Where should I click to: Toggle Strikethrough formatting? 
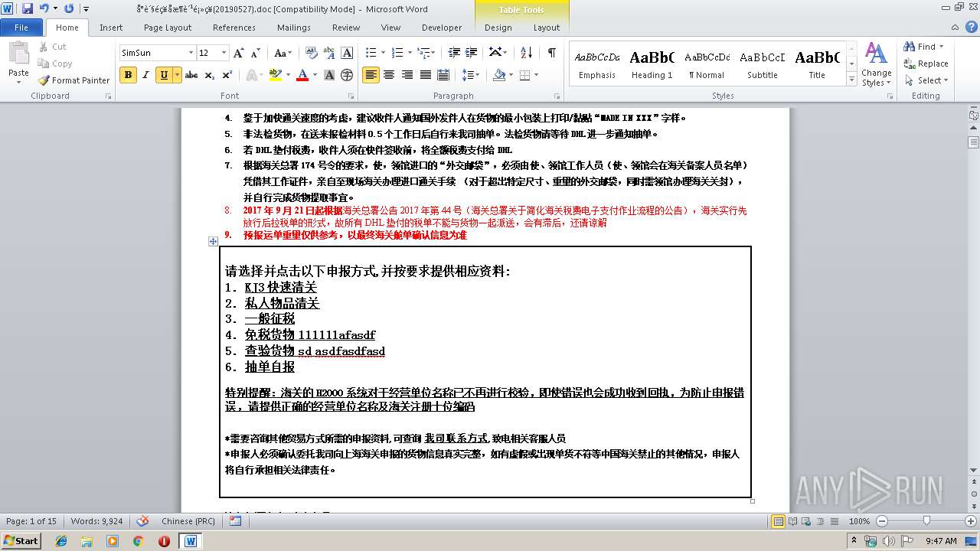(x=191, y=75)
